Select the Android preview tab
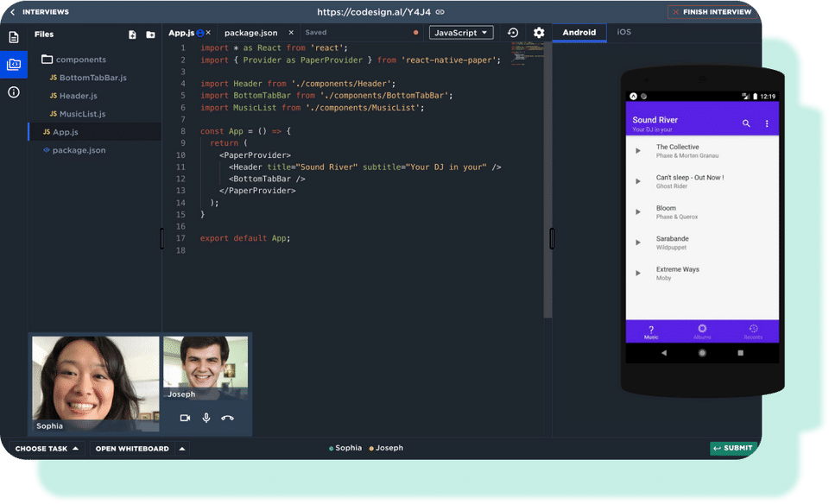The height and width of the screenshot is (504, 829). (x=579, y=32)
